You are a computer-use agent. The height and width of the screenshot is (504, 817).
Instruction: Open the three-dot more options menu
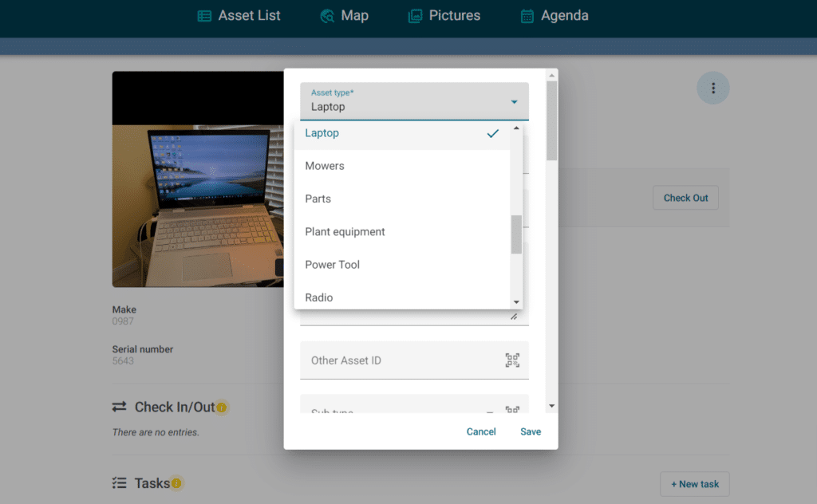pyautogui.click(x=713, y=88)
